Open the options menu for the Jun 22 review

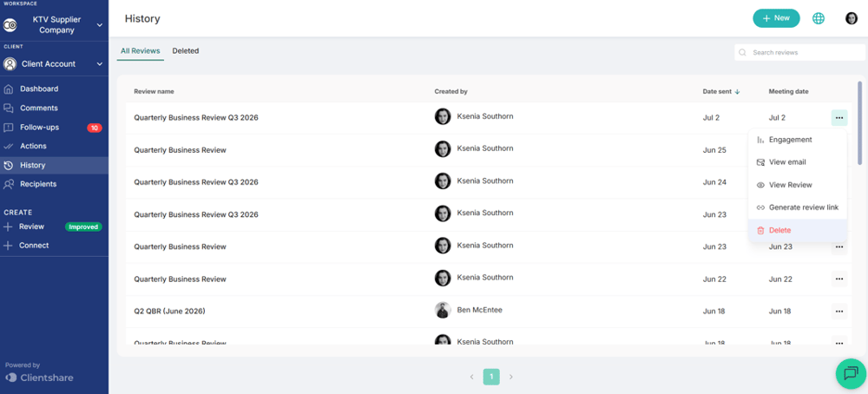tap(839, 279)
